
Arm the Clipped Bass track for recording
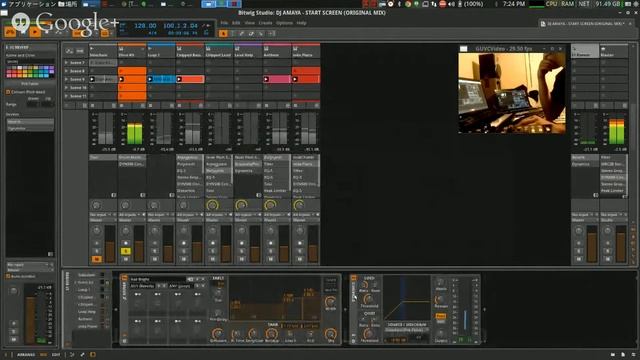(x=184, y=243)
